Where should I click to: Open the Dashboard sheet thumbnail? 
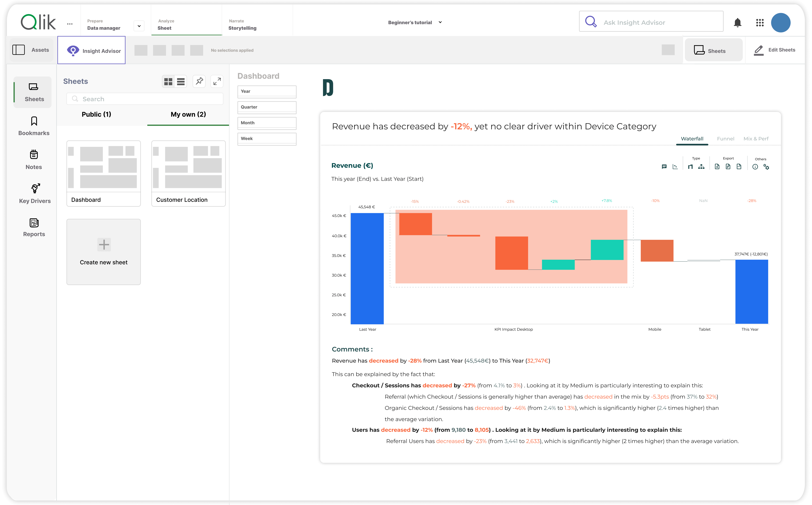(104, 173)
